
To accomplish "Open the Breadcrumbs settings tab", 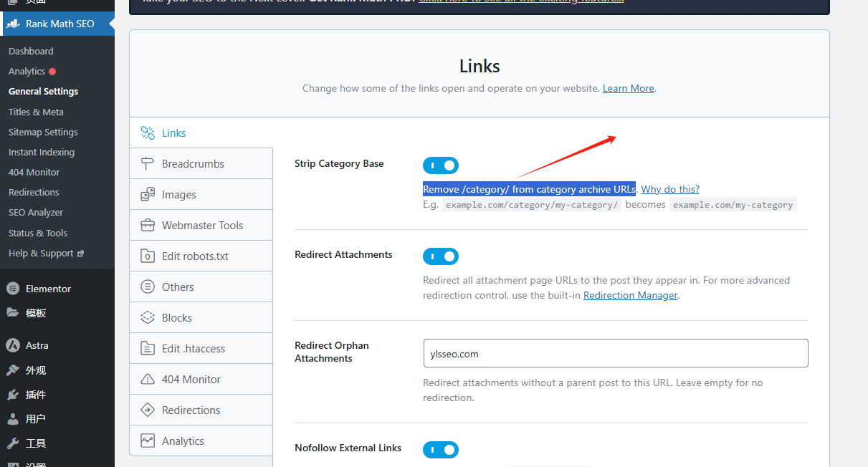I will (201, 163).
